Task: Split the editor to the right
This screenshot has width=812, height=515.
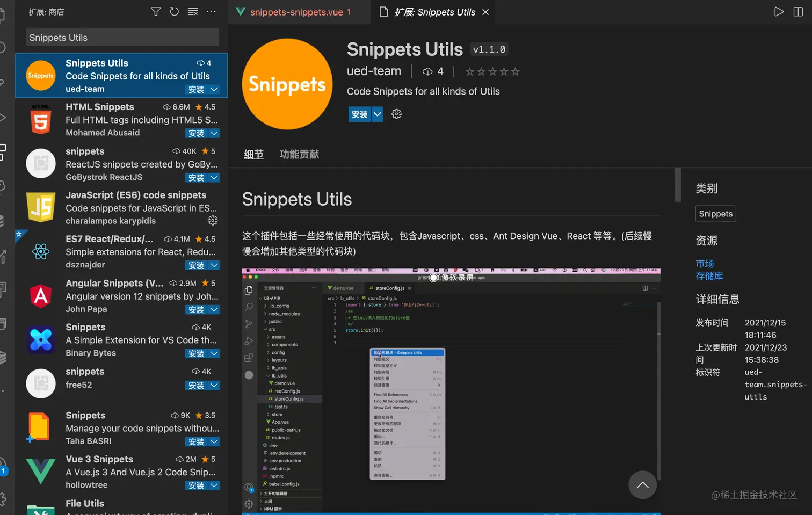Action: point(799,12)
